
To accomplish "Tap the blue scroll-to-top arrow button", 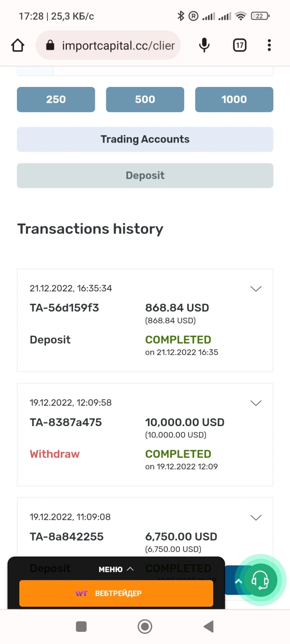I will coord(237,581).
